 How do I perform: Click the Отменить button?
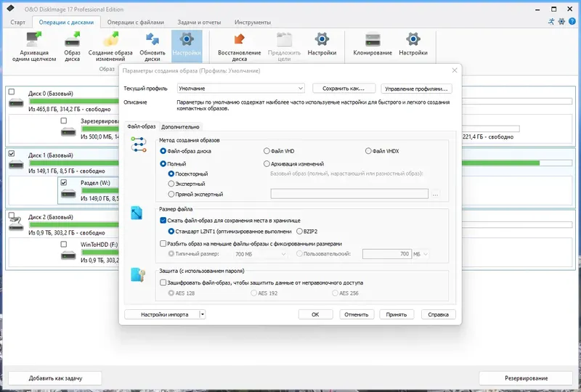[357, 314]
